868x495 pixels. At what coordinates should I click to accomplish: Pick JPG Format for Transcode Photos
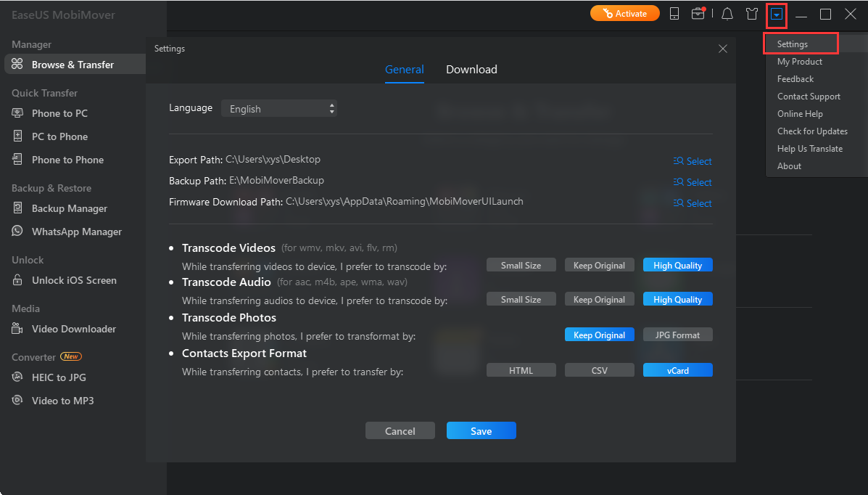coord(677,335)
